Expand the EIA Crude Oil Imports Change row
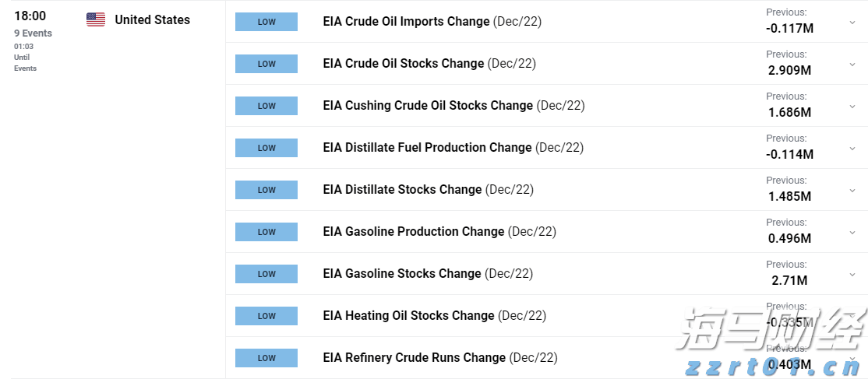Image resolution: width=868 pixels, height=379 pixels. [x=852, y=23]
